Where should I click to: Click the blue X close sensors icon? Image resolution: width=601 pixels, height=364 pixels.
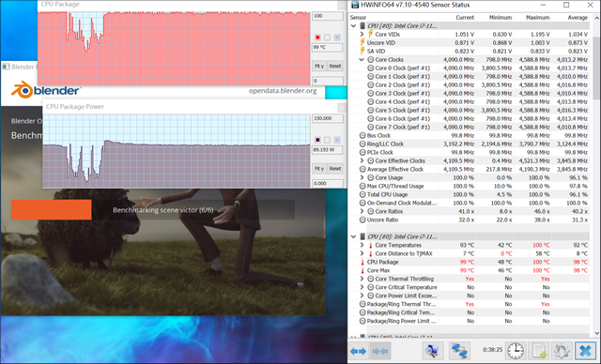tap(585, 351)
